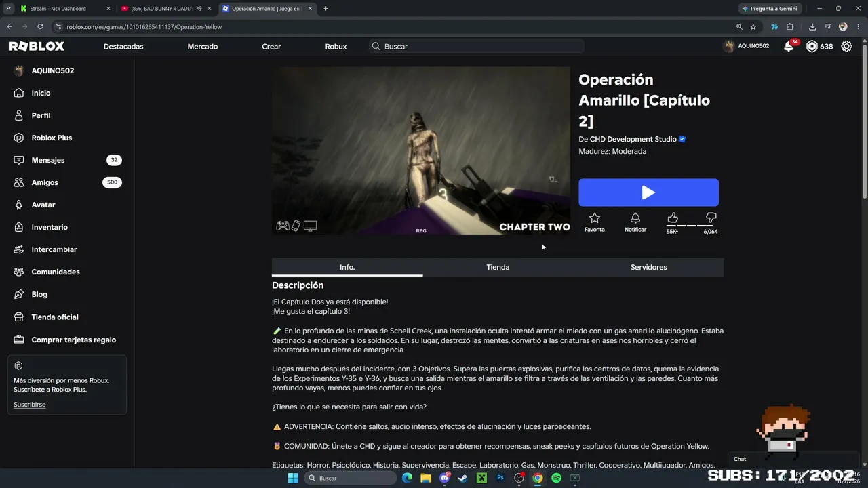Click the Pregunta a Gemini button
The image size is (868, 488).
pyautogui.click(x=770, y=9)
